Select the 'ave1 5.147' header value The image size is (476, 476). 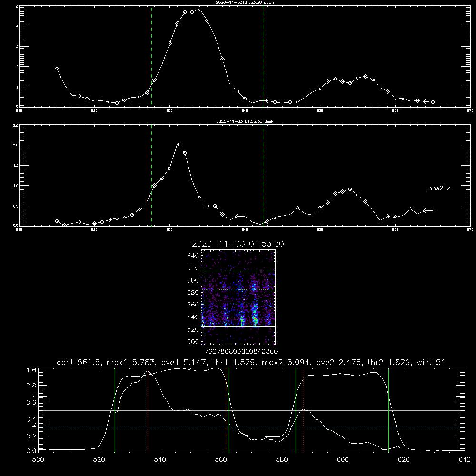pos(185,362)
